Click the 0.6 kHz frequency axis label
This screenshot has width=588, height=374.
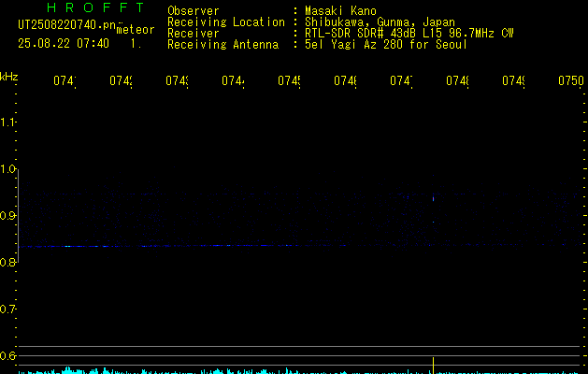[7, 355]
